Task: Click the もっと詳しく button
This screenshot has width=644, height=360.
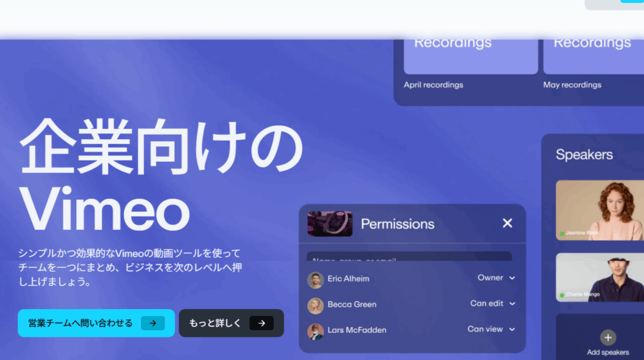Action: pos(231,323)
